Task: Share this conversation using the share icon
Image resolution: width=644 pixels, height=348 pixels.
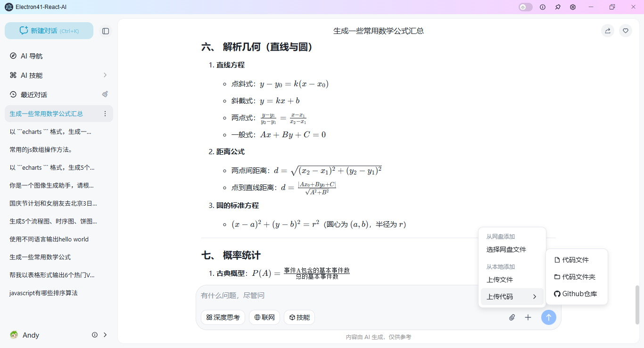Action: tap(608, 31)
